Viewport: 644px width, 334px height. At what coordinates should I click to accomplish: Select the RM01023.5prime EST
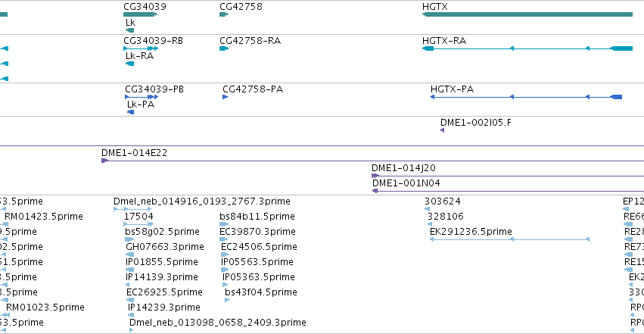coord(45,307)
